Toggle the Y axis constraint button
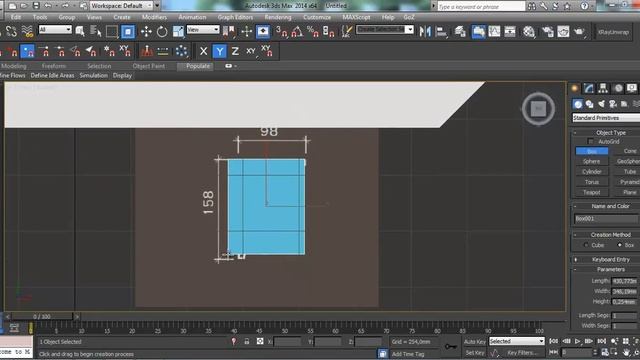The image size is (640, 360). (x=220, y=51)
